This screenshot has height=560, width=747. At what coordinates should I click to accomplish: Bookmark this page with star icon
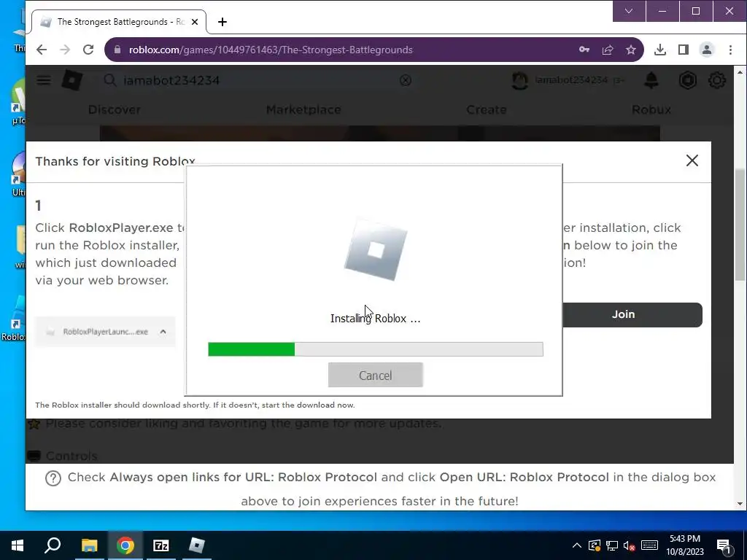point(631,50)
